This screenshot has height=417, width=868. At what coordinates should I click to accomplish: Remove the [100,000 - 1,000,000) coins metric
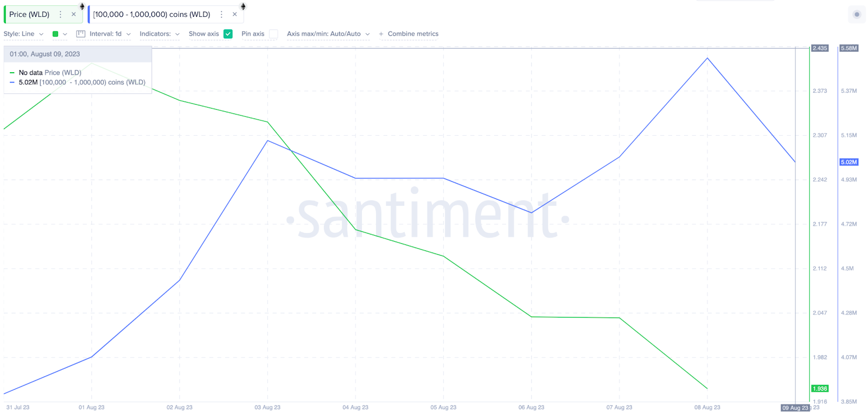click(x=235, y=15)
